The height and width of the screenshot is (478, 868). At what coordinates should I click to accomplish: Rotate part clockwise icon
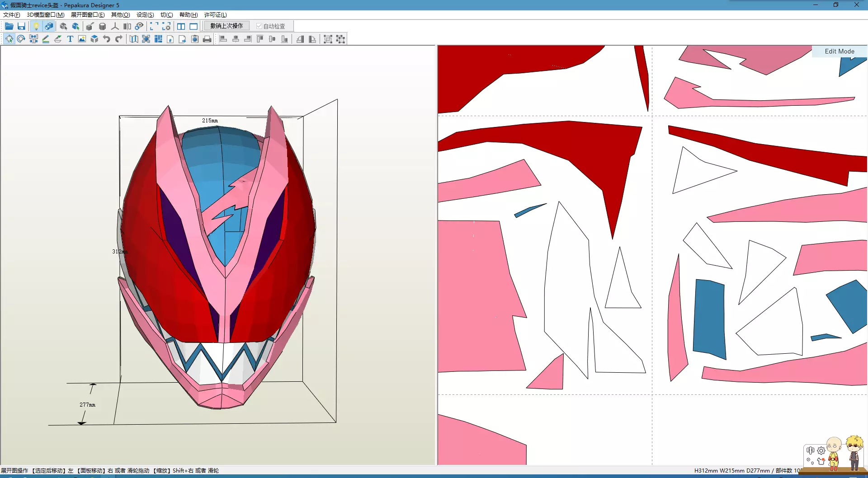(312, 39)
